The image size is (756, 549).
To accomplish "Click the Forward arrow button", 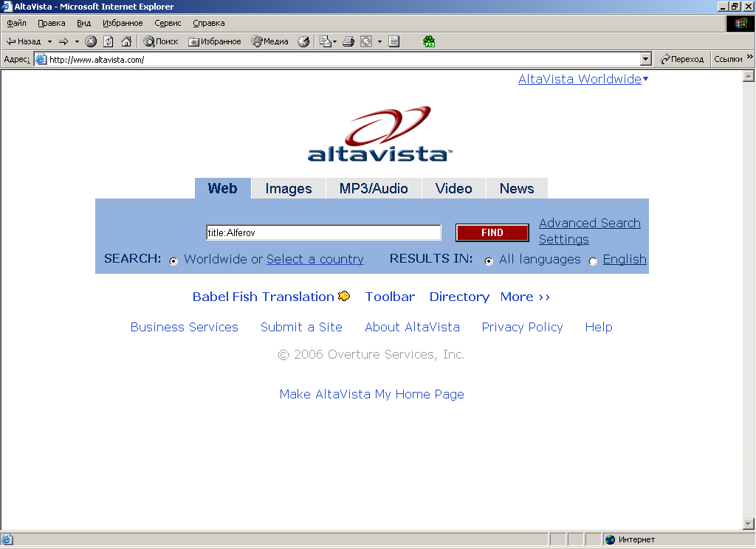I will click(x=63, y=41).
